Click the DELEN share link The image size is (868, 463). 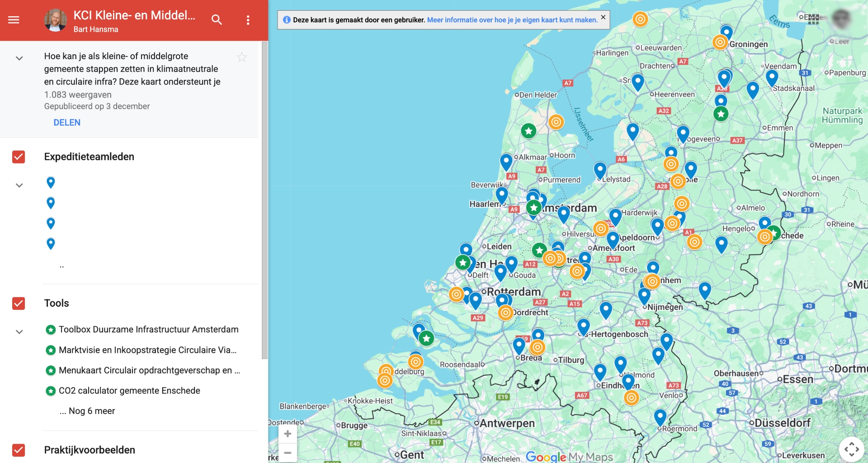(66, 122)
